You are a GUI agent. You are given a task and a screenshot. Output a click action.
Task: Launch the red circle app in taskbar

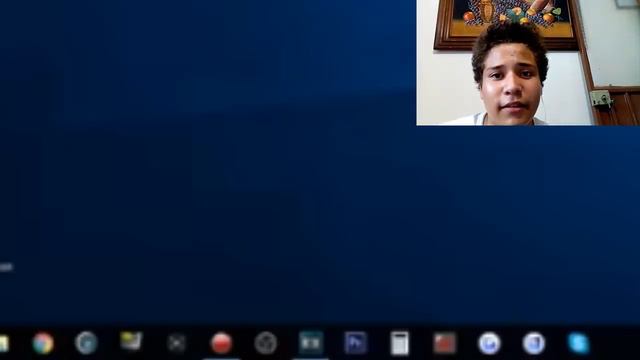click(221, 343)
